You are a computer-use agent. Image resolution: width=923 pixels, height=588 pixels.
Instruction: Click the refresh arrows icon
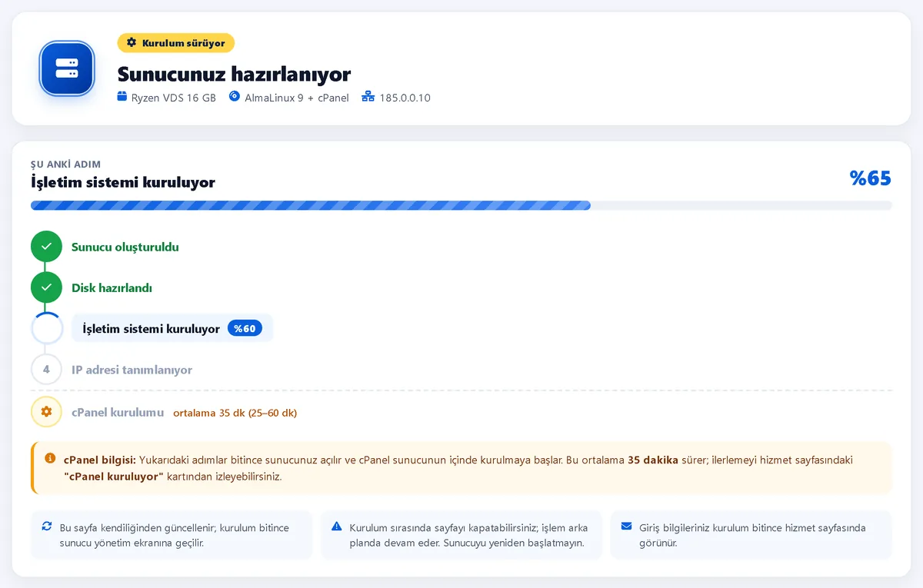point(46,527)
